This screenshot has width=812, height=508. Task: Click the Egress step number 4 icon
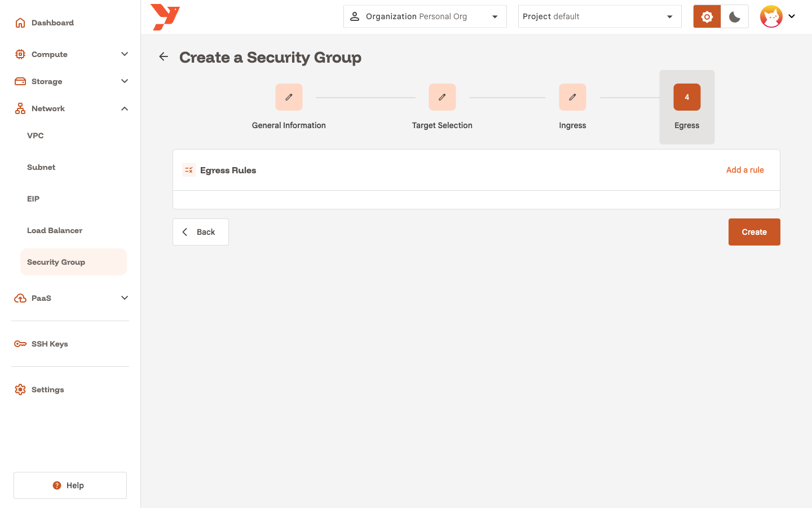[x=687, y=97]
